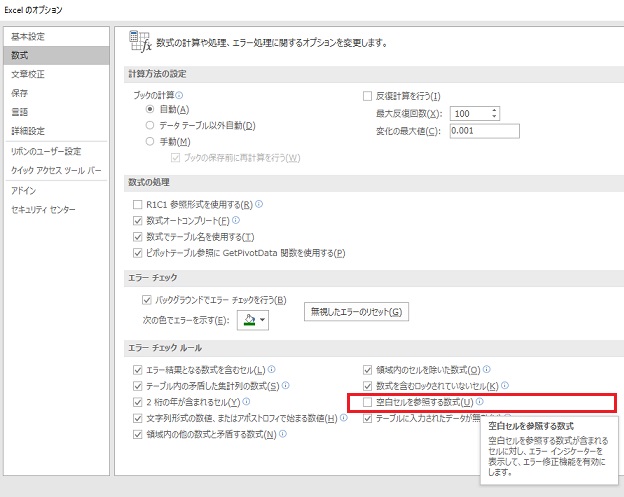This screenshot has width=624, height=497.
Task: Open 基本設定 category in sidebar
Action: point(56,37)
